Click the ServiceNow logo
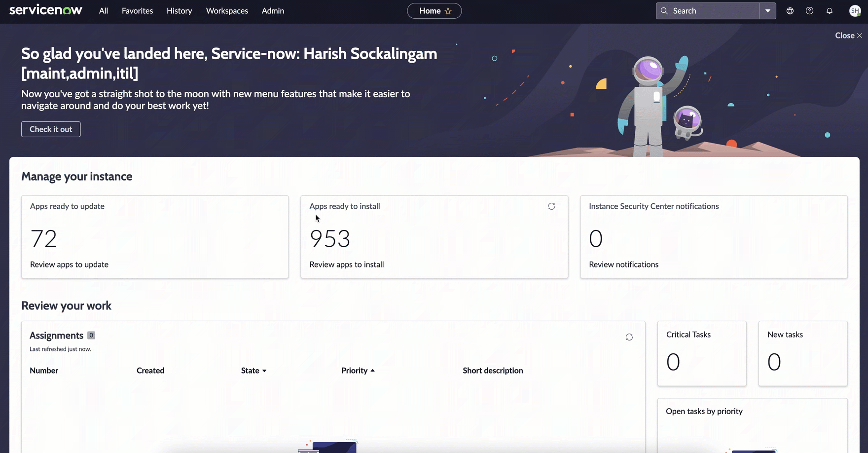868x453 pixels. [46, 10]
